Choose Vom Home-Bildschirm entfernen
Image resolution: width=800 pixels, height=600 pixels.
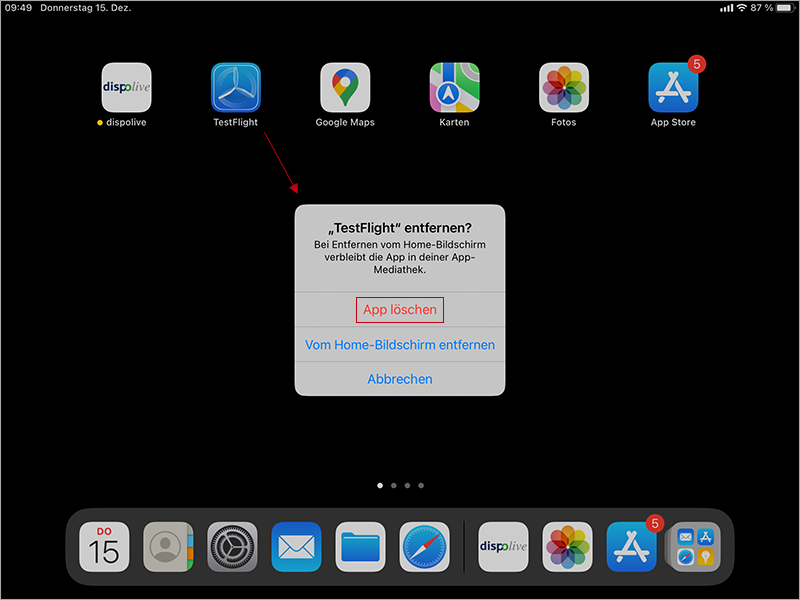pos(400,345)
